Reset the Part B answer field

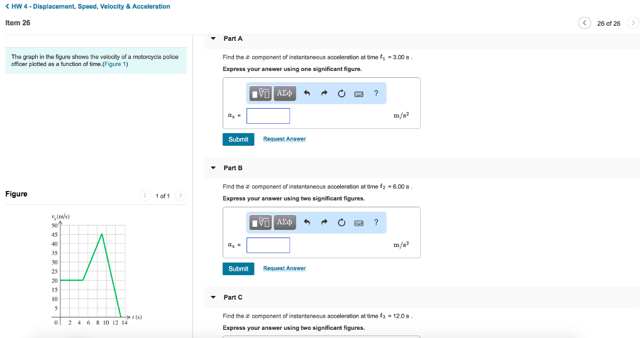[x=341, y=222]
